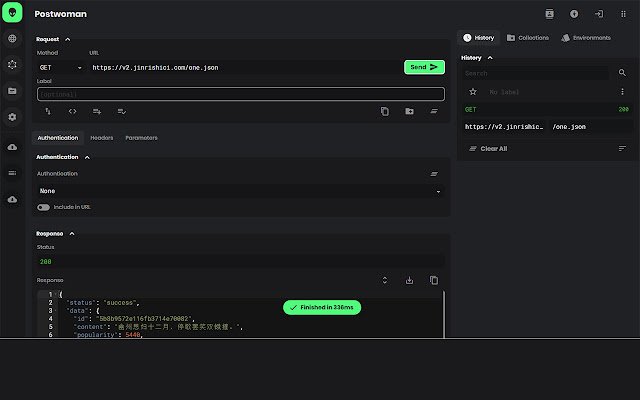The width and height of the screenshot is (640, 400).
Task: Click the playlist-add icon in request toolbar
Action: coord(97,111)
